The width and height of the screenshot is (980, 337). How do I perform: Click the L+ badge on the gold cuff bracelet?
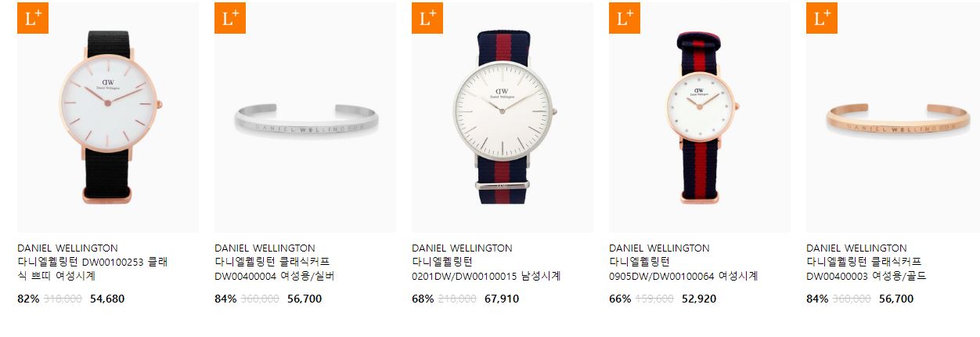[x=822, y=18]
